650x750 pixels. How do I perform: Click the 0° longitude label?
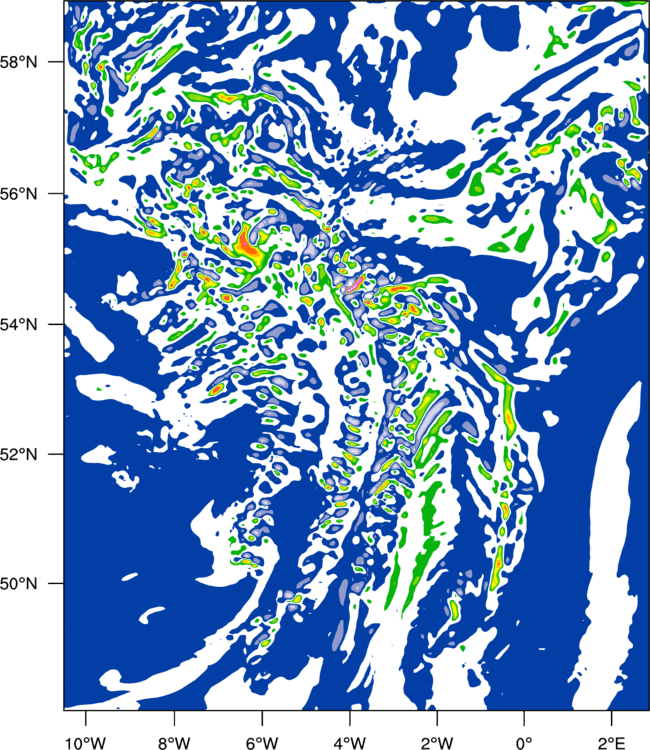pos(524,743)
